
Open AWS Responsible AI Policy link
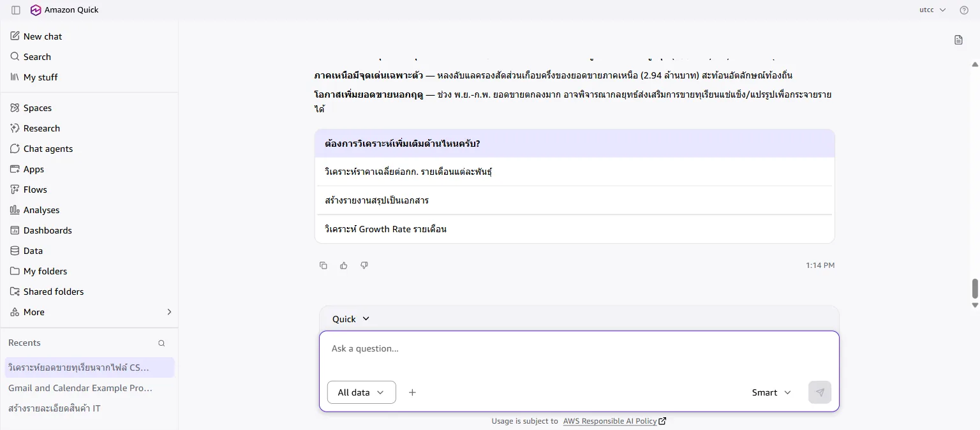click(614, 421)
